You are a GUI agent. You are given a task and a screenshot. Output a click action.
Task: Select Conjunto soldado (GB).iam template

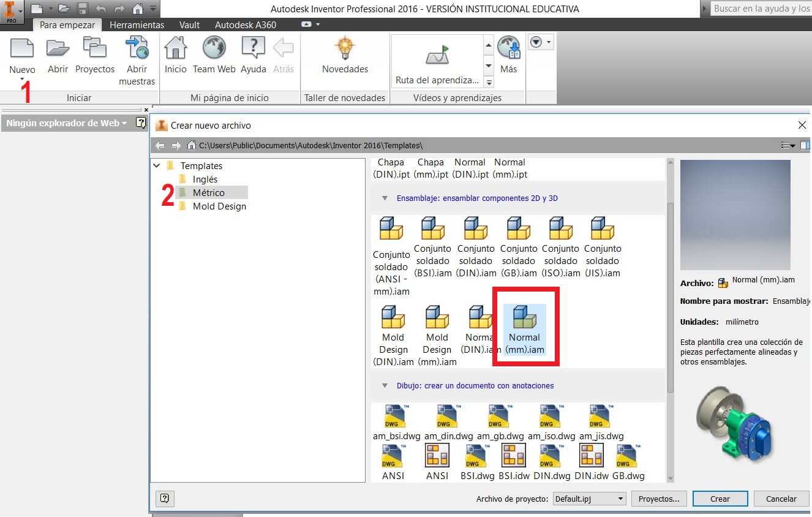click(519, 247)
